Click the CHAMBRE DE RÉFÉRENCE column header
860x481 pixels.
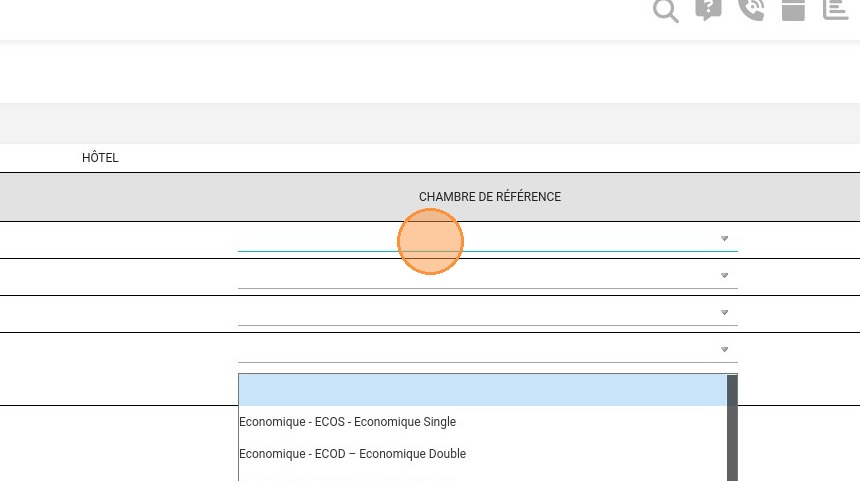point(490,197)
